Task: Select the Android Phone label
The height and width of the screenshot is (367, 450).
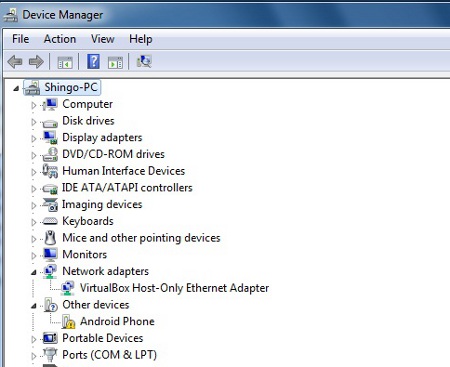Action: pyautogui.click(x=117, y=321)
